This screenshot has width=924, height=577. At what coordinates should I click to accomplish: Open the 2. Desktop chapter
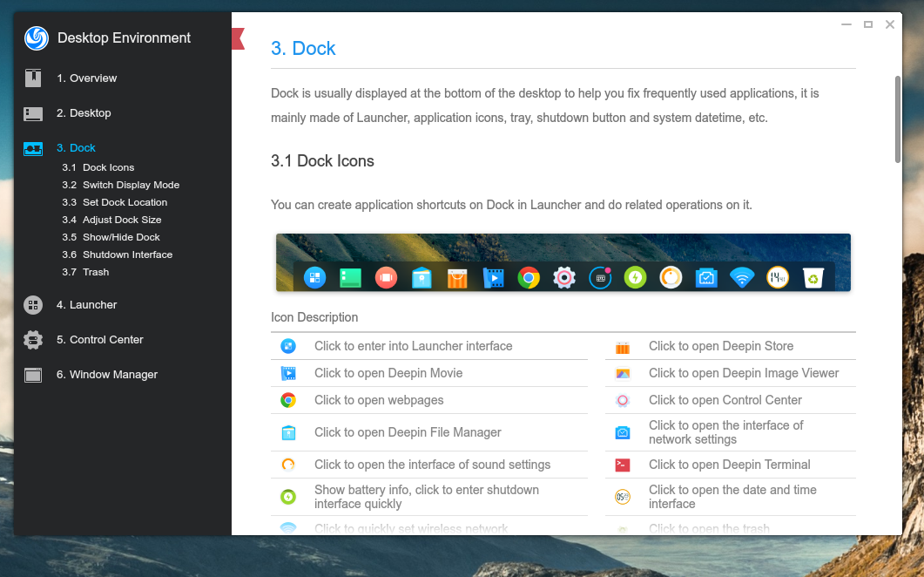[84, 112]
